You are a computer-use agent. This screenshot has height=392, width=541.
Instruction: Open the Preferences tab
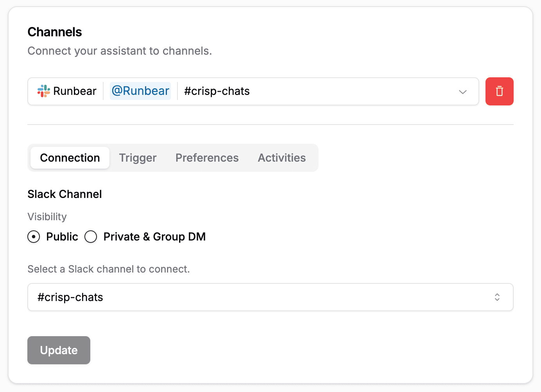(207, 158)
